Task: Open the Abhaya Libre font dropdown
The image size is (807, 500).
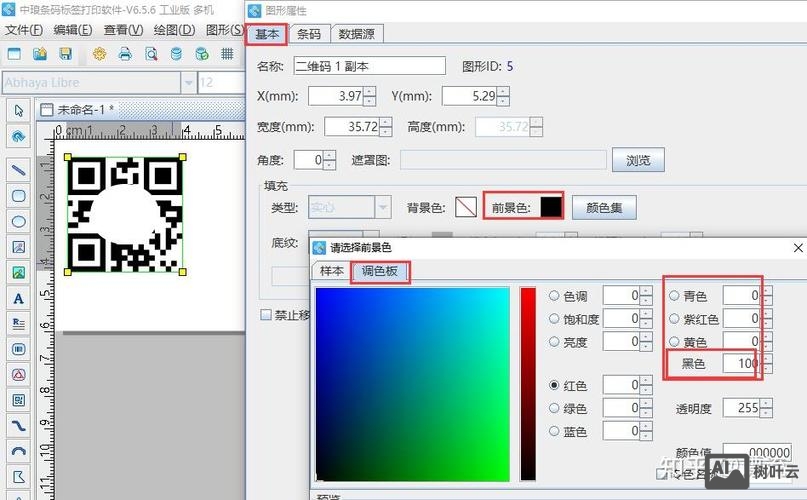Action: (188, 82)
